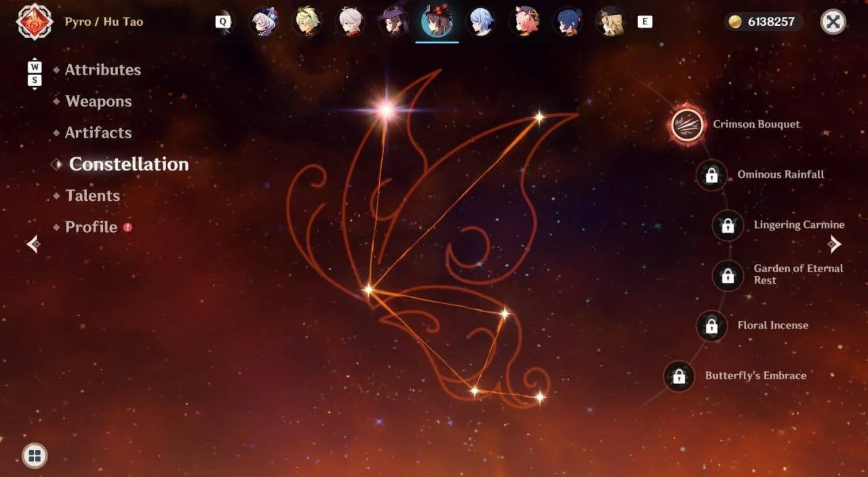Viewport: 868px width, 477px height.
Task: Open the locked Garden of Eternal Rest node
Action: point(728,275)
